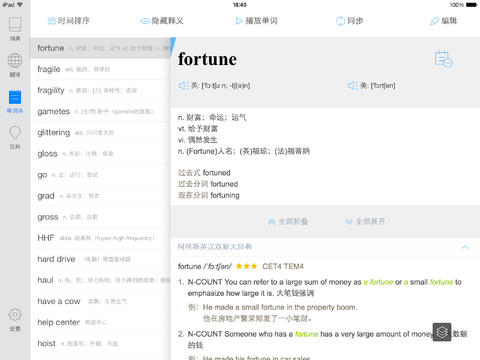Open the word gametes entry
The width and height of the screenshot is (480, 360).
click(100, 112)
